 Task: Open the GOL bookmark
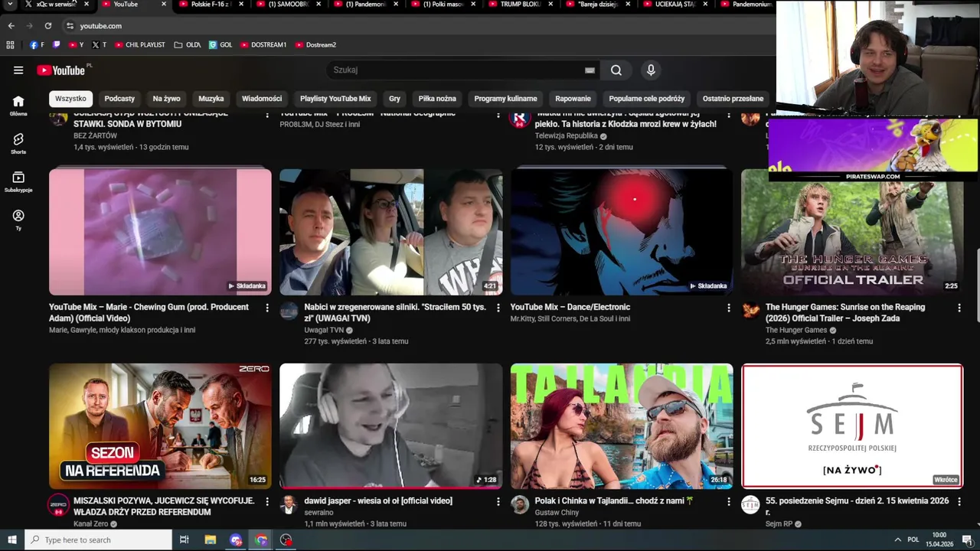[220, 44]
